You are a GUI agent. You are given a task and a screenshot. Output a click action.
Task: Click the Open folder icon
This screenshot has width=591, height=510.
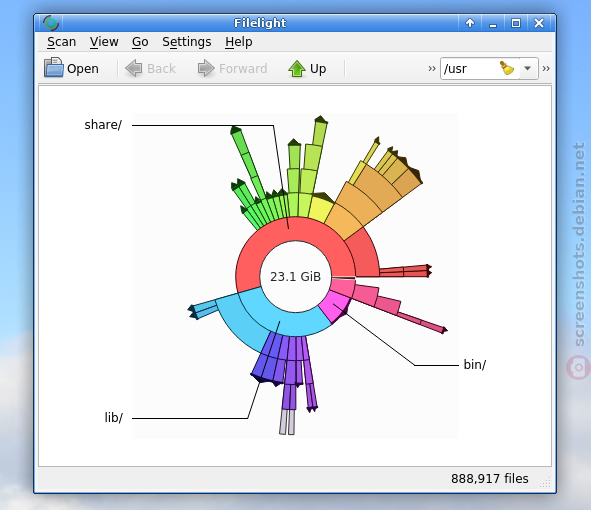(x=54, y=68)
